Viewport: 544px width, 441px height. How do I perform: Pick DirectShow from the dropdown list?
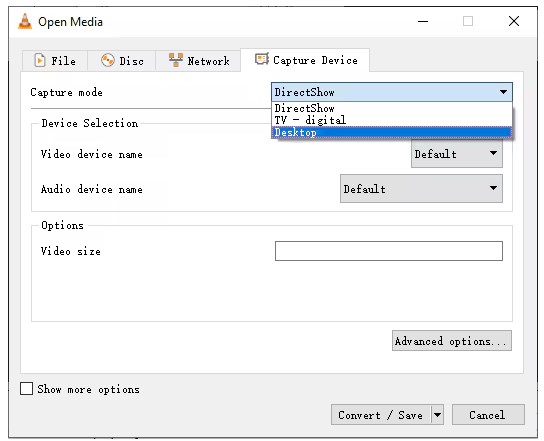tap(392, 108)
